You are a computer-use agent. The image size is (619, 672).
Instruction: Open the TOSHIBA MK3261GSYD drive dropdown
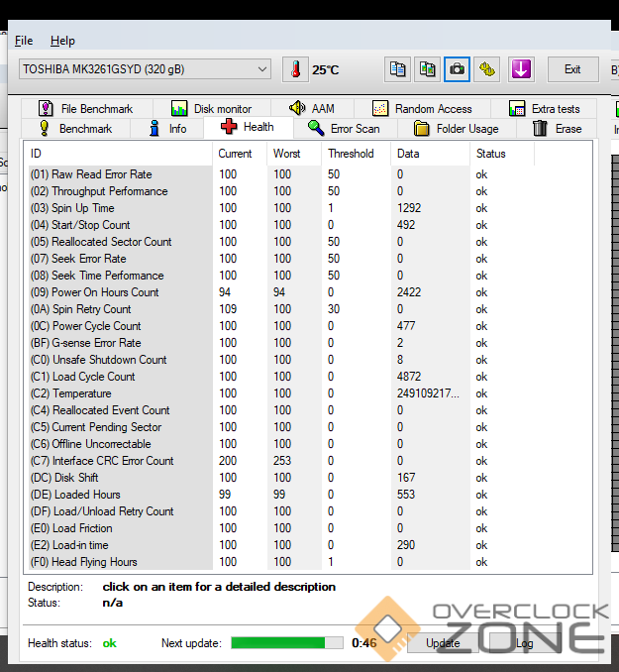(145, 69)
